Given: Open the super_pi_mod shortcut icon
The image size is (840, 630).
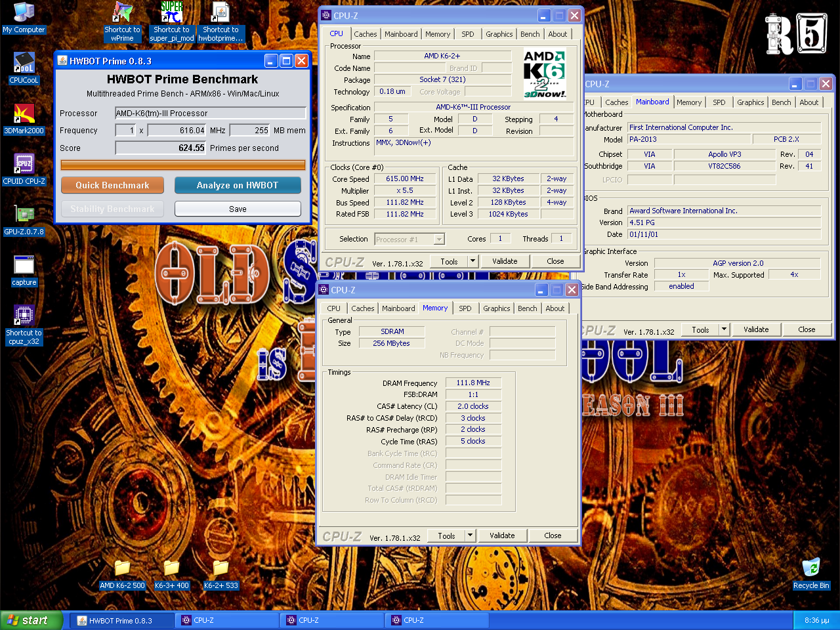Looking at the screenshot, I should pos(171,13).
